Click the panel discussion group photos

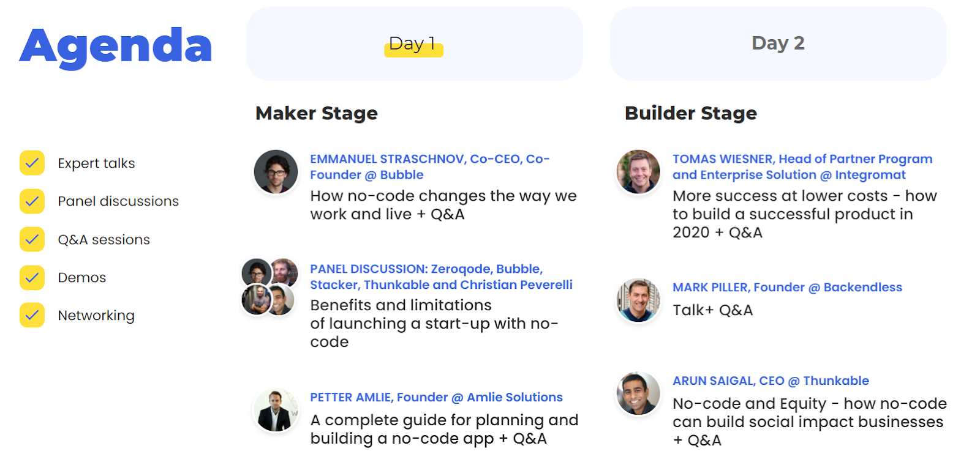(x=269, y=286)
